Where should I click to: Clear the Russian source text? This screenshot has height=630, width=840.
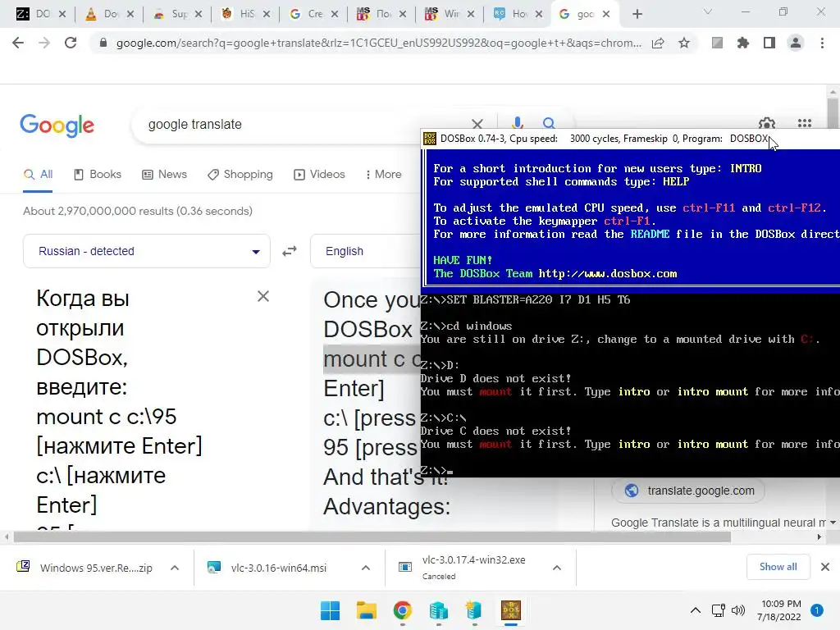pos(263,296)
